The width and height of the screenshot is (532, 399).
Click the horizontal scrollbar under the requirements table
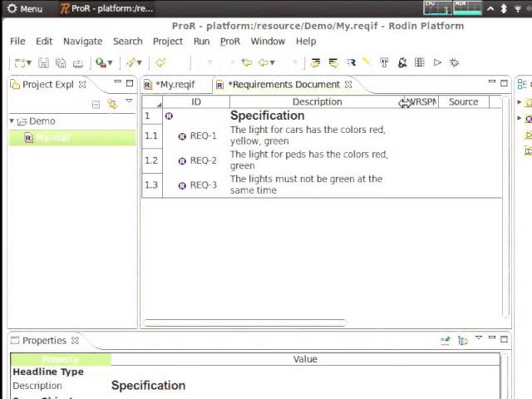pos(244,323)
